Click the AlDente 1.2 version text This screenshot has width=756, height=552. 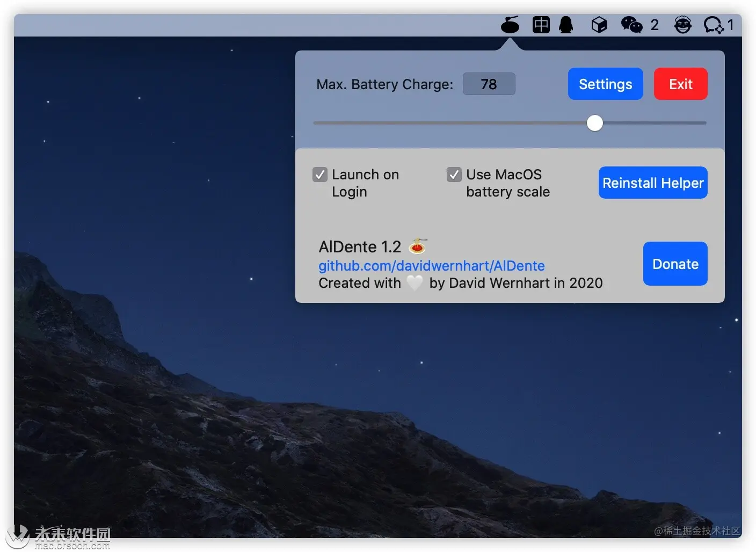click(x=360, y=247)
